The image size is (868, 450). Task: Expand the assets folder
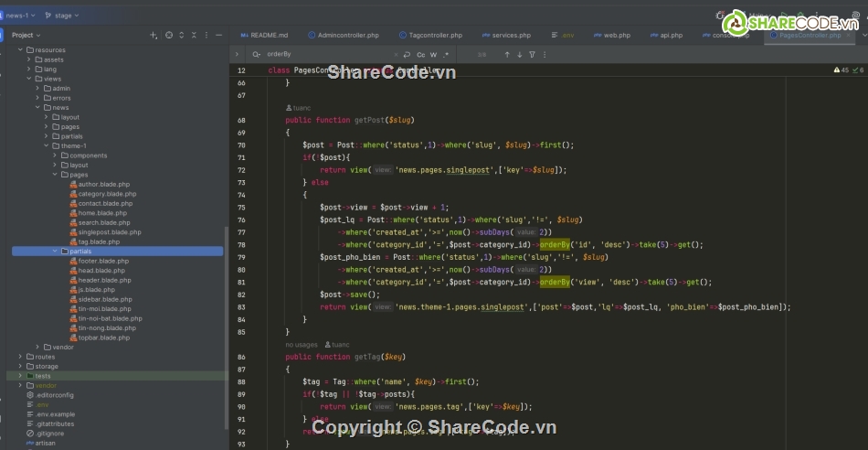point(29,59)
